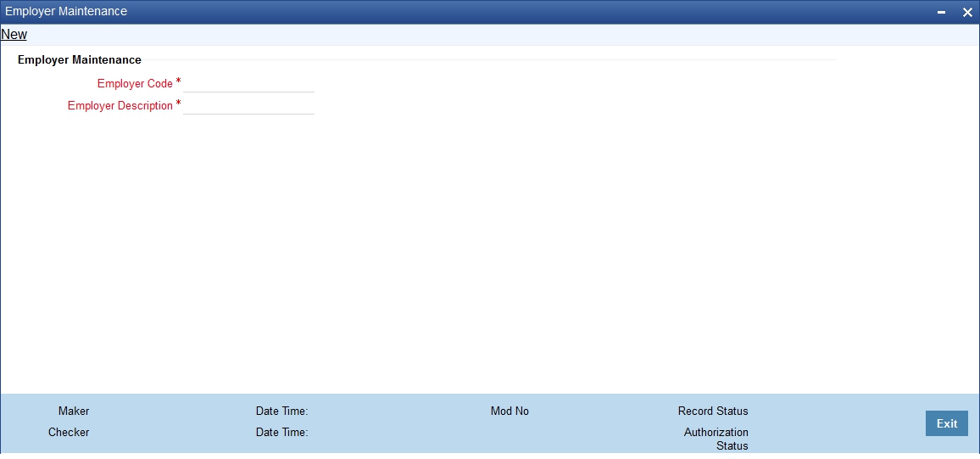Screen dimensions: 980x459
Task: Click the Employer Maintenance title bar text
Action: click(66, 11)
